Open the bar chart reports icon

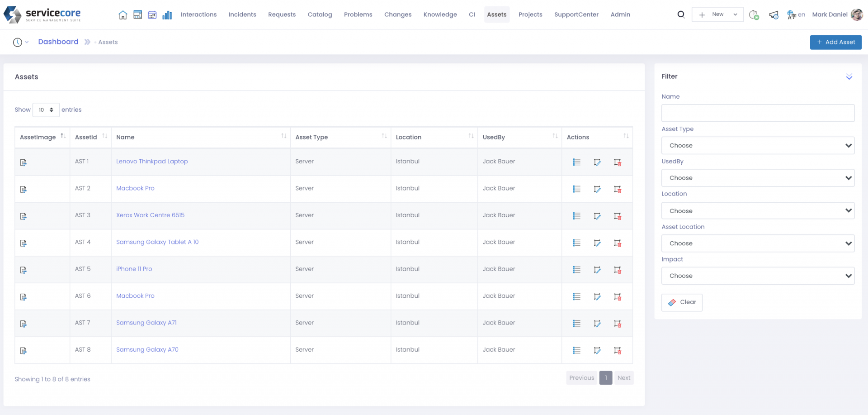(167, 15)
